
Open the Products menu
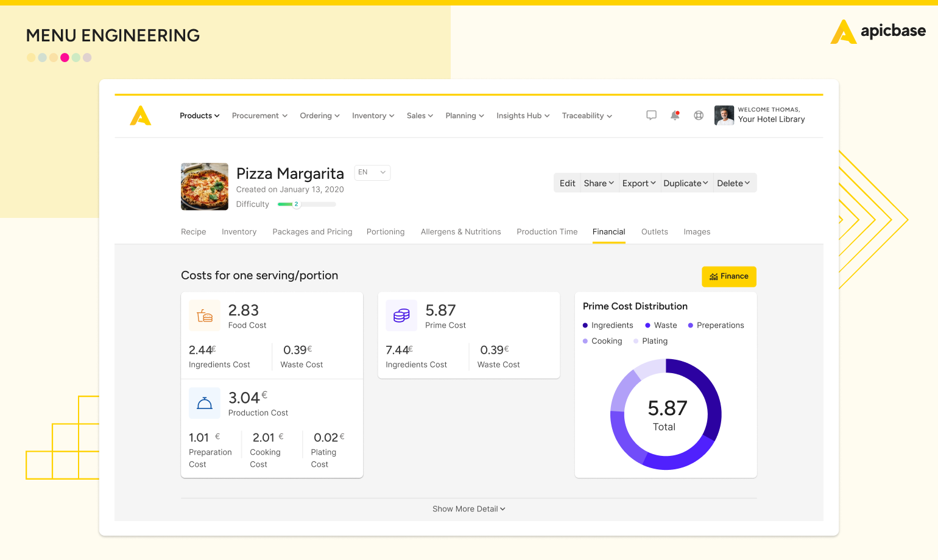pyautogui.click(x=199, y=116)
